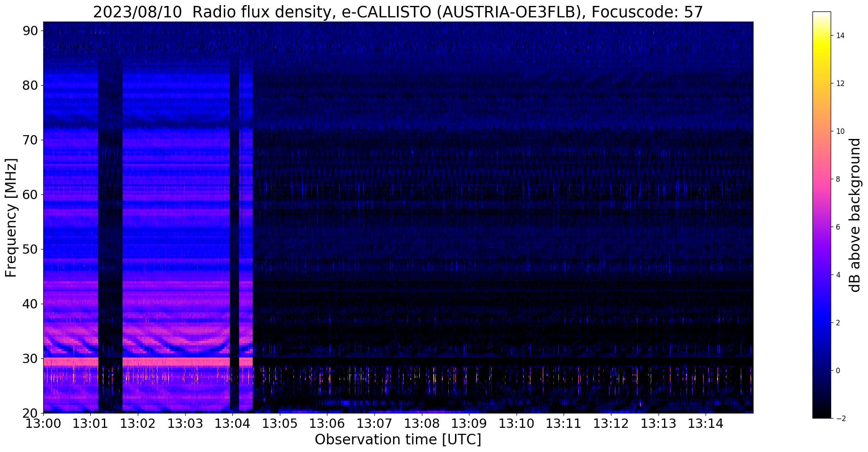Click the colorbar tick label 10
Viewport: 868px width, 452px height.
point(839,131)
